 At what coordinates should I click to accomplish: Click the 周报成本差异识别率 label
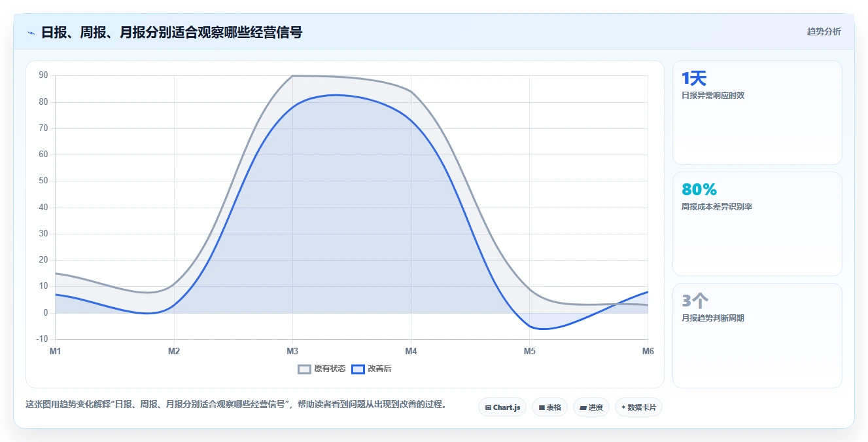(717, 207)
